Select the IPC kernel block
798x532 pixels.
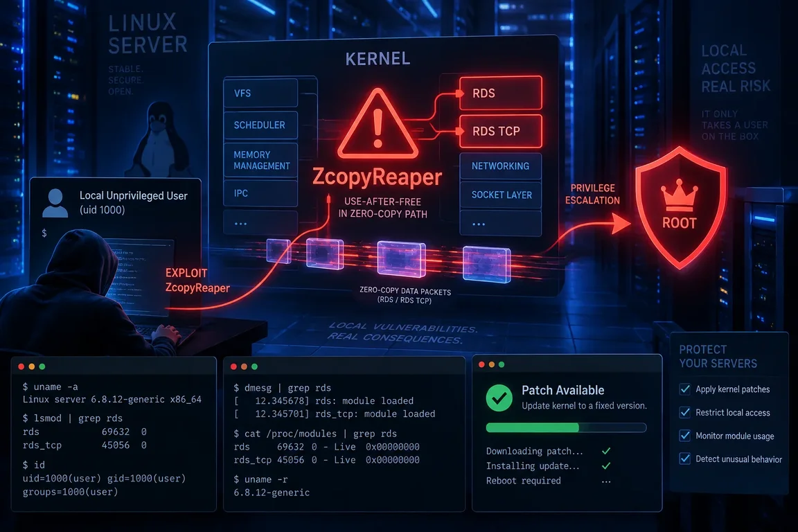(x=260, y=193)
